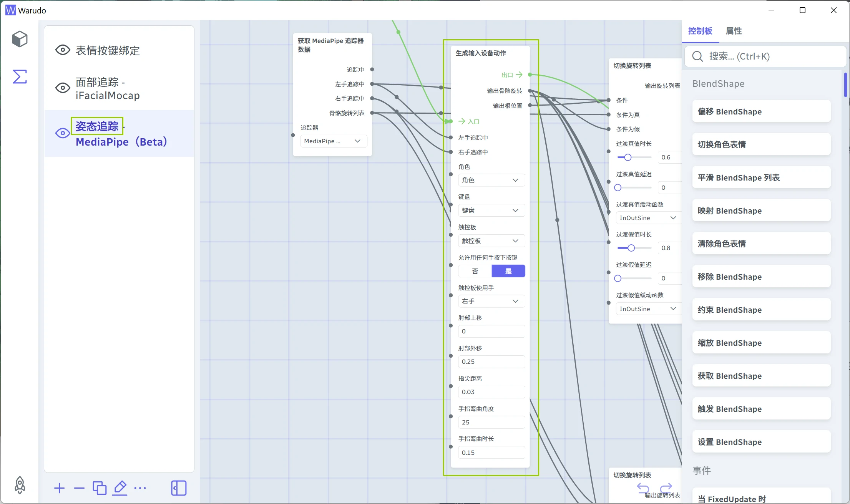The width and height of the screenshot is (850, 504).
Task: Open the 触控板 dropdown
Action: point(491,241)
